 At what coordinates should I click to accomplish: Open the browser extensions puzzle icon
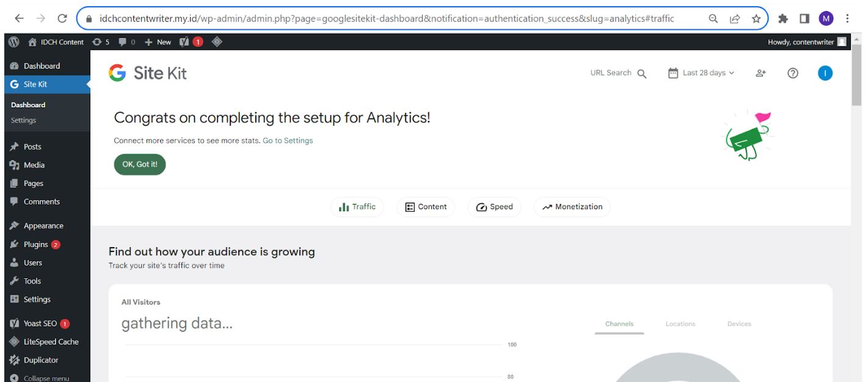click(x=783, y=18)
